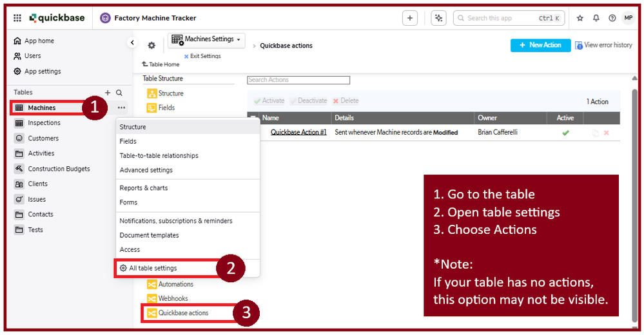Open the notifications bell

596,18
